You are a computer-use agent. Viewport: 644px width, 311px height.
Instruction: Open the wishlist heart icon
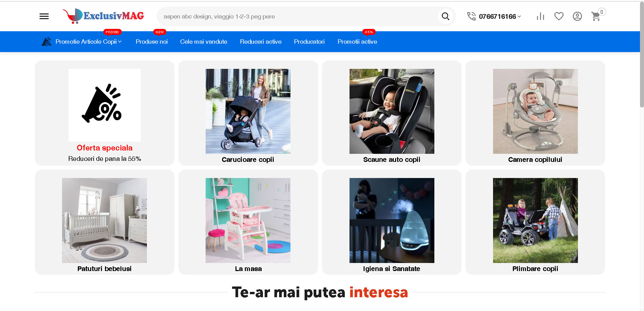(x=559, y=16)
